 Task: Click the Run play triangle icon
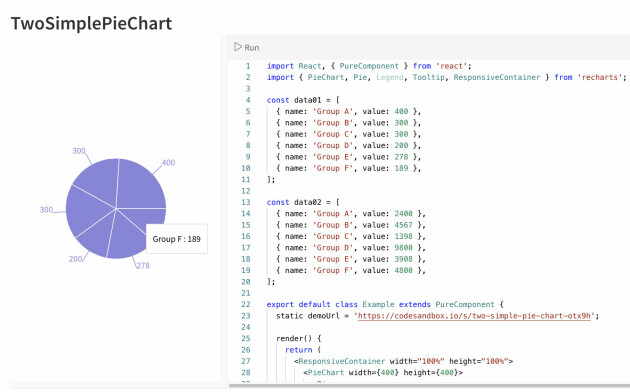click(238, 47)
